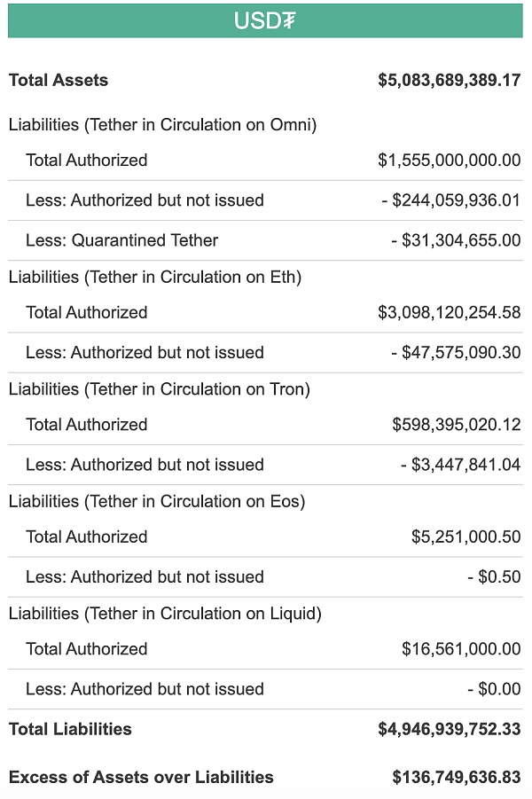532x799 pixels.
Task: Click the USD₮ header banner
Action: [x=265, y=20]
